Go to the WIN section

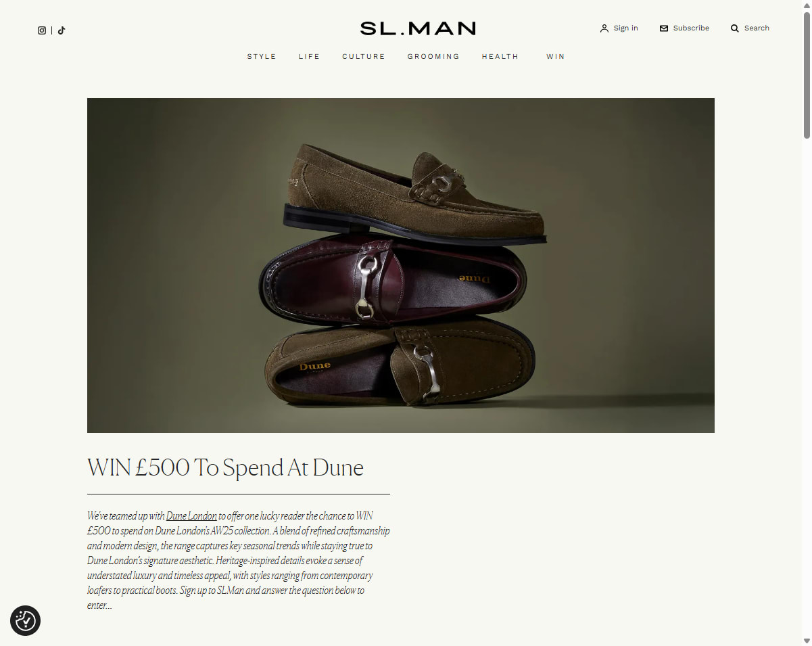point(556,57)
